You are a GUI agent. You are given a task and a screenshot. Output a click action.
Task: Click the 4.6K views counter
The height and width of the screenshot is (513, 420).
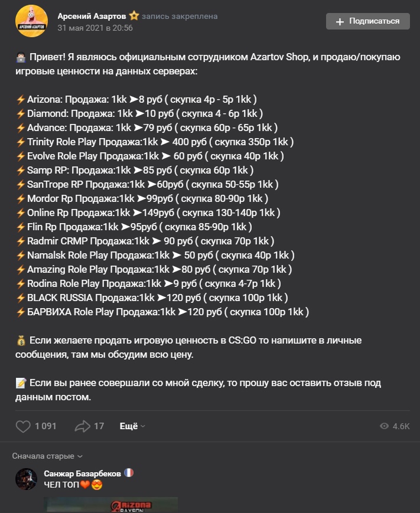pos(401,426)
